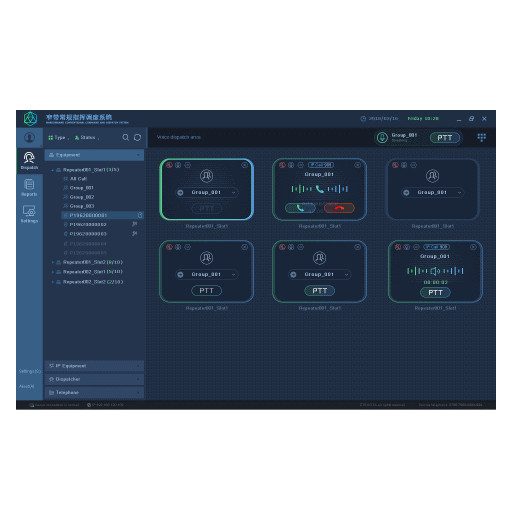Click the user avatar icon at top left

29,137
